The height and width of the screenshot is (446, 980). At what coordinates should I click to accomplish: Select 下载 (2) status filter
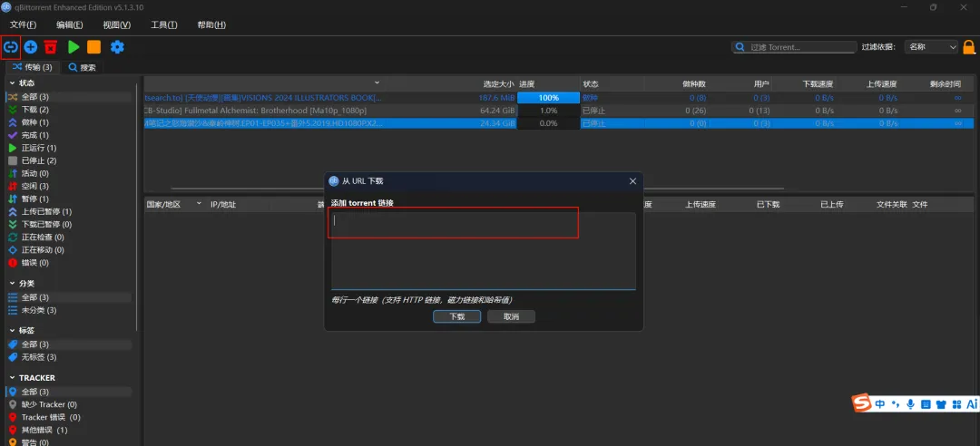coord(69,110)
